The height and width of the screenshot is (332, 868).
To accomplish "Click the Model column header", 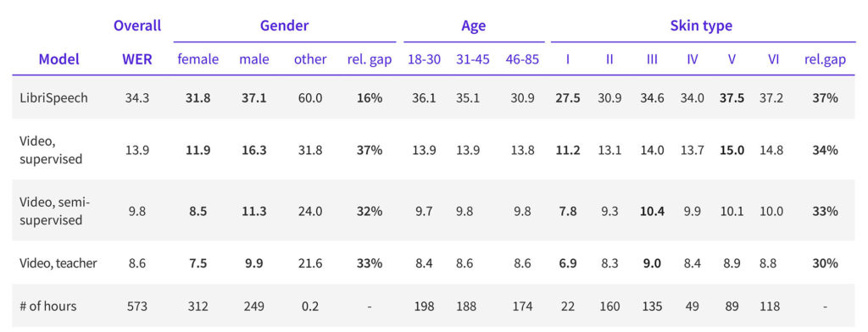I will click(58, 59).
